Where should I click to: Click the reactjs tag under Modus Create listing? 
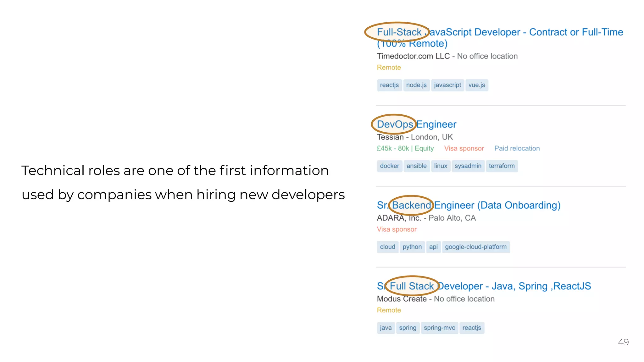coord(472,328)
